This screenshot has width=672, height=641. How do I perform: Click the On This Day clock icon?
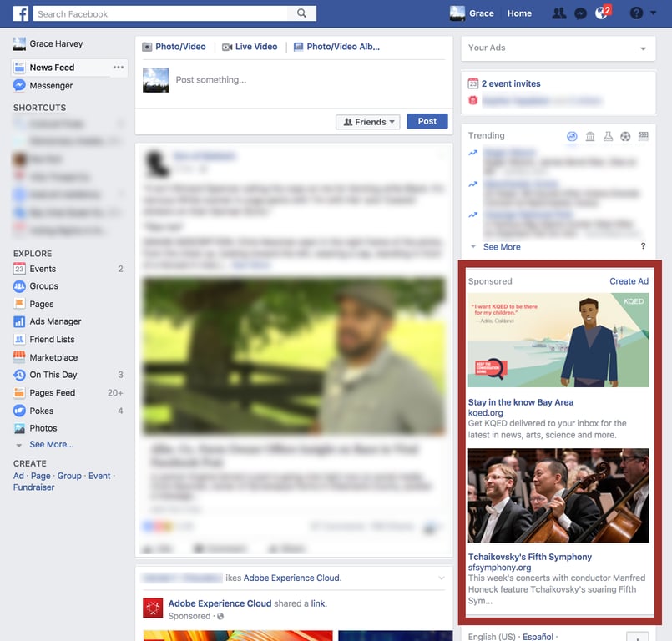pos(19,375)
